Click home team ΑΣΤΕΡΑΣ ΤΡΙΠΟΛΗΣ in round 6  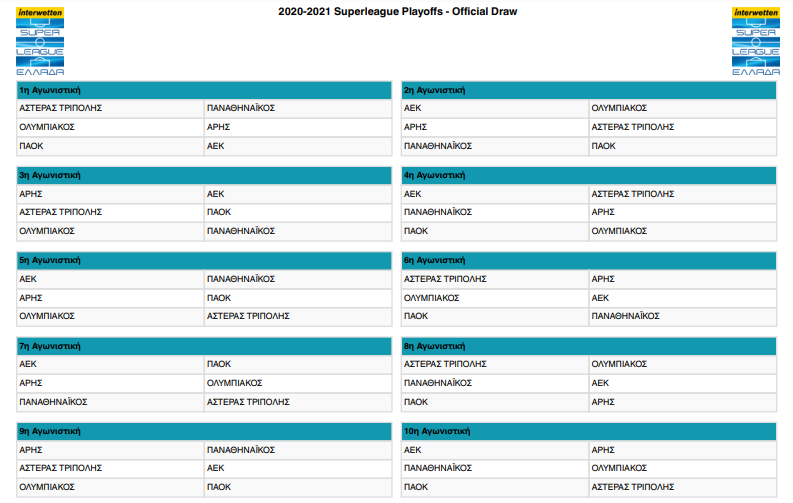[445, 279]
